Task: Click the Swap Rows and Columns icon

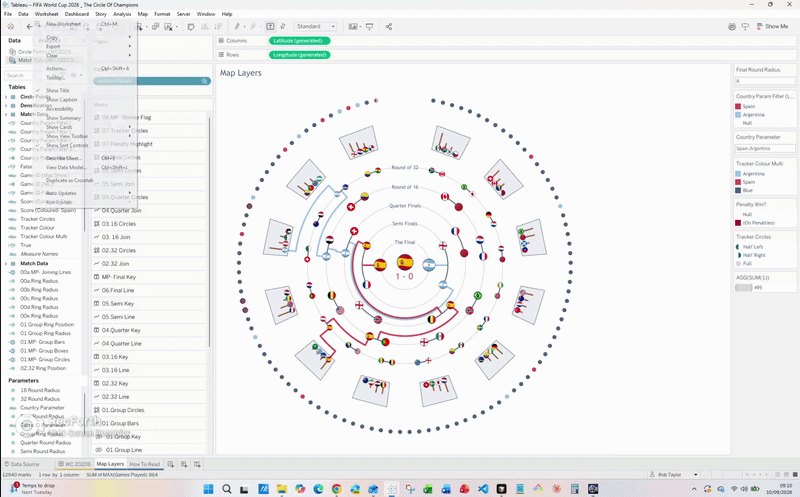Action: pyautogui.click(x=191, y=27)
